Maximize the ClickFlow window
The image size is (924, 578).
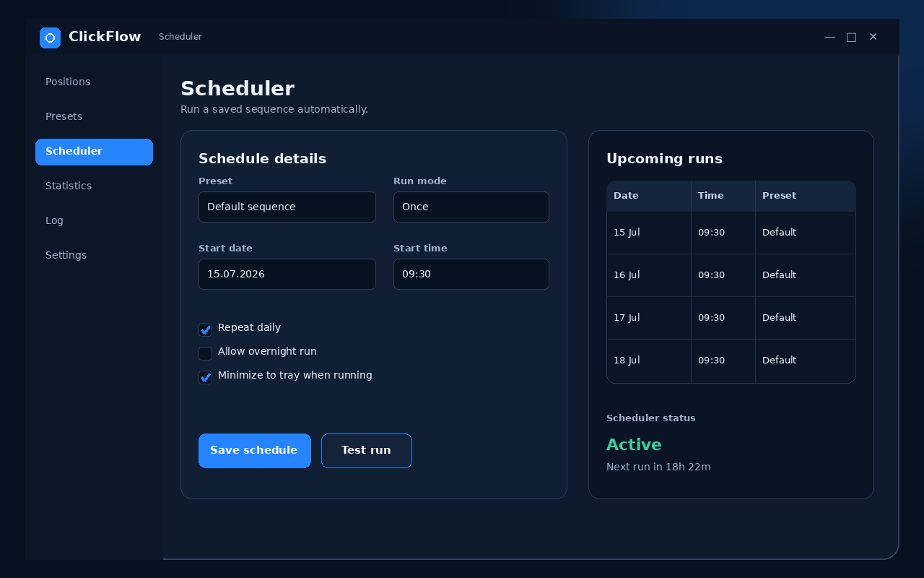[x=852, y=37]
